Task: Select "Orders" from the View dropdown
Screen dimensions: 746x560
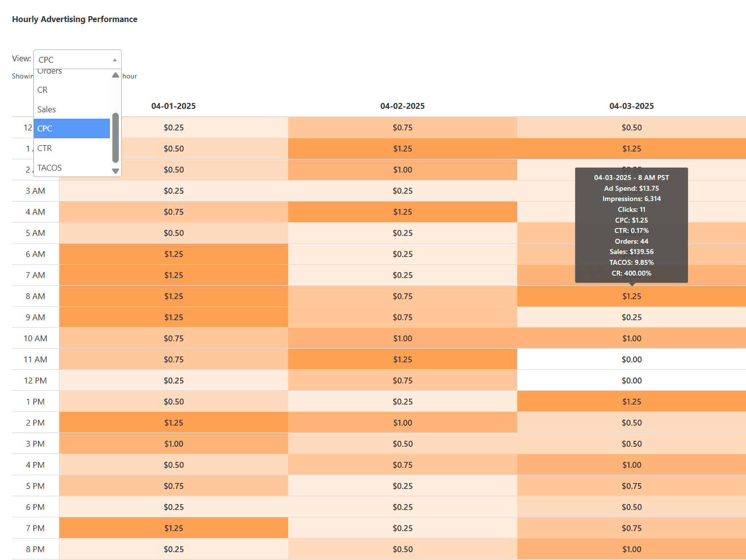Action: [49, 70]
